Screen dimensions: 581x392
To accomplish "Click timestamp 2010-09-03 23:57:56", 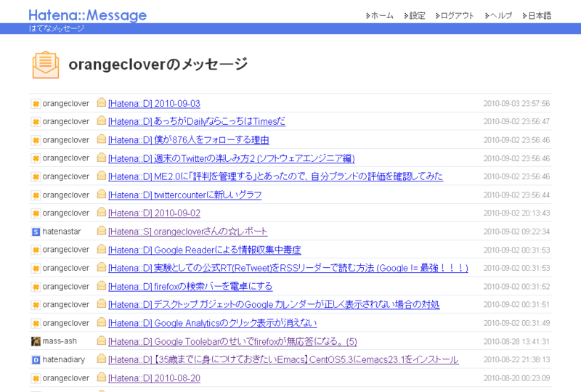I will 516,103.
